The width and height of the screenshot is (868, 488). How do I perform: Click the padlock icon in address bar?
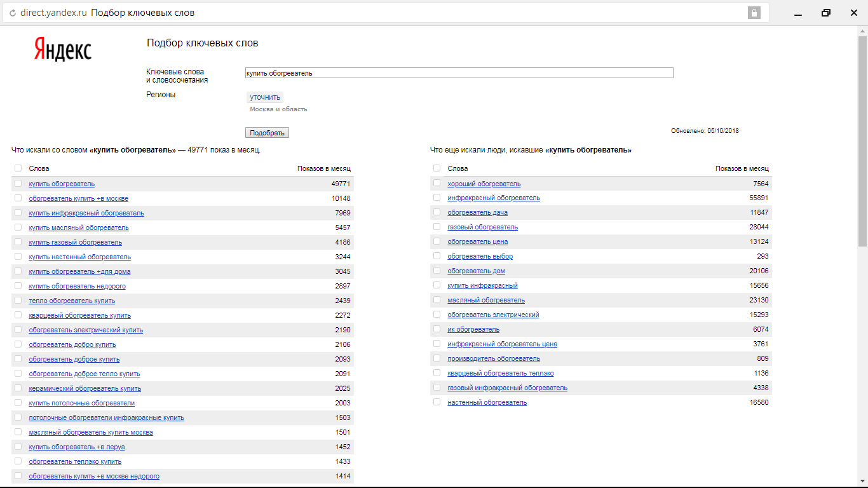pyautogui.click(x=754, y=13)
